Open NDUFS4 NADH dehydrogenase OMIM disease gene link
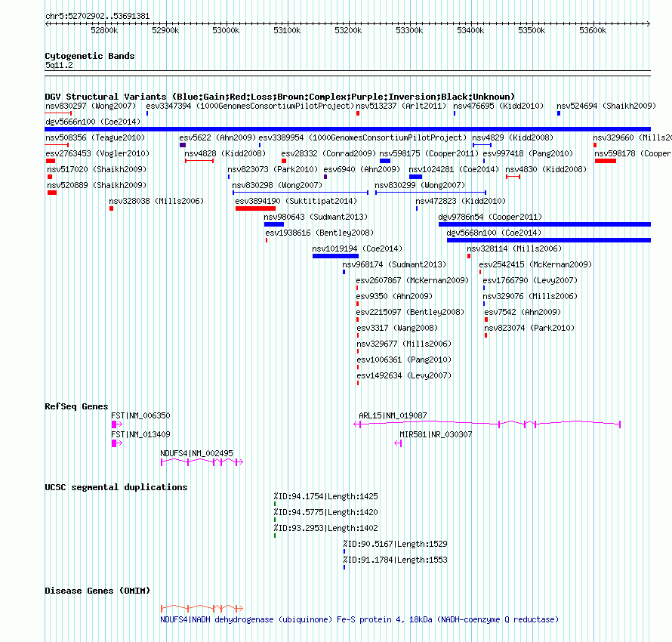The height and width of the screenshot is (642, 672). (x=359, y=619)
